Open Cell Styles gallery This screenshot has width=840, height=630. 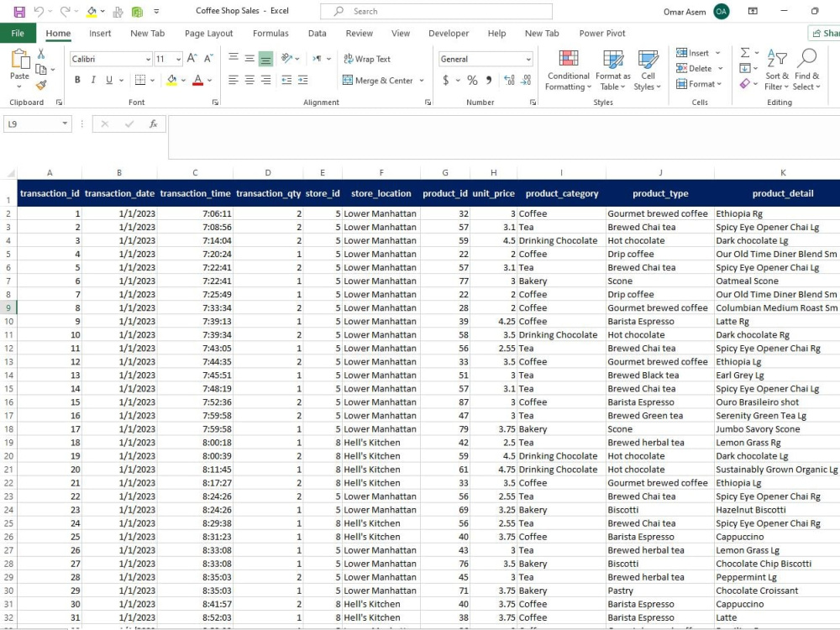click(648, 71)
